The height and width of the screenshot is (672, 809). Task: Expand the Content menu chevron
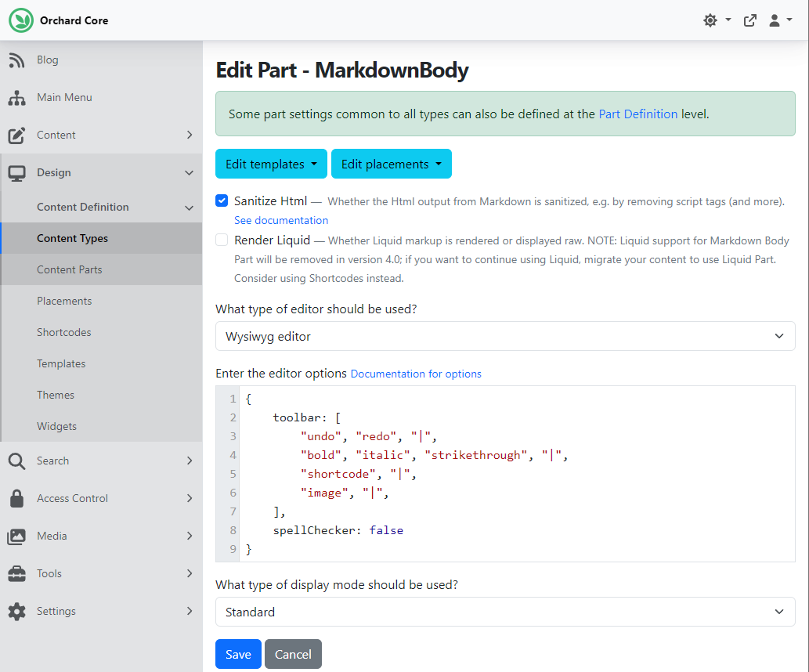[190, 135]
